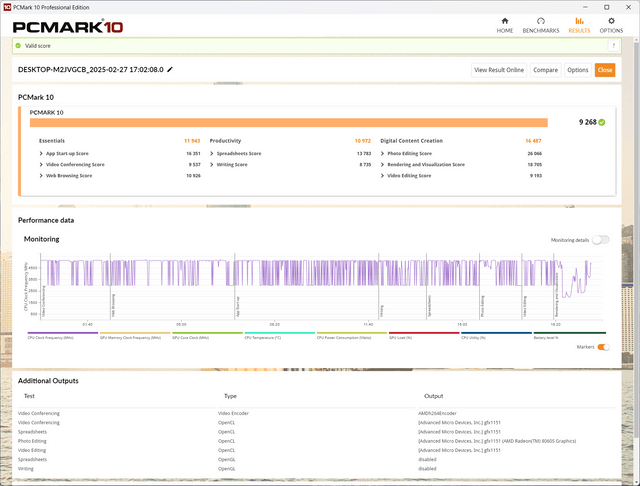Click the Compare button

pyautogui.click(x=545, y=70)
